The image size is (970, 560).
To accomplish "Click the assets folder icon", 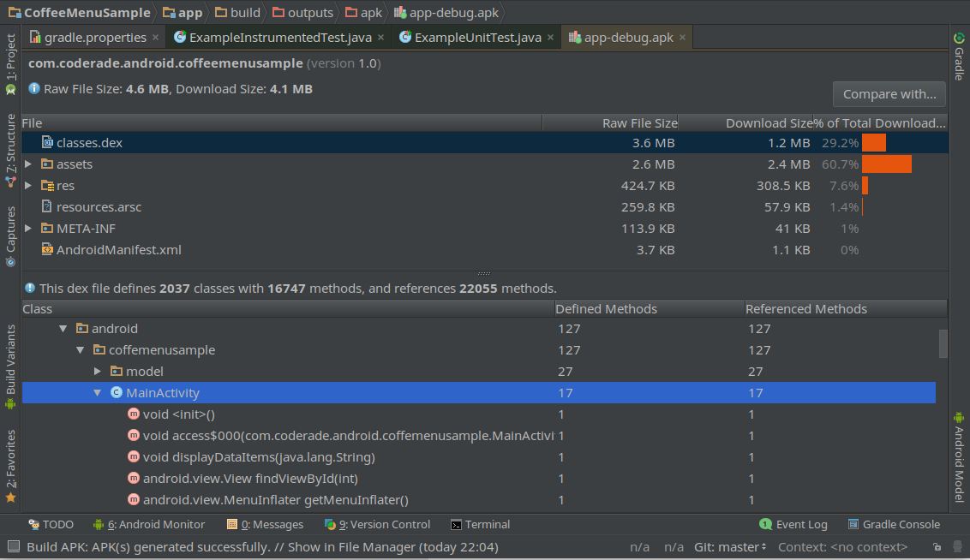I will click(47, 164).
